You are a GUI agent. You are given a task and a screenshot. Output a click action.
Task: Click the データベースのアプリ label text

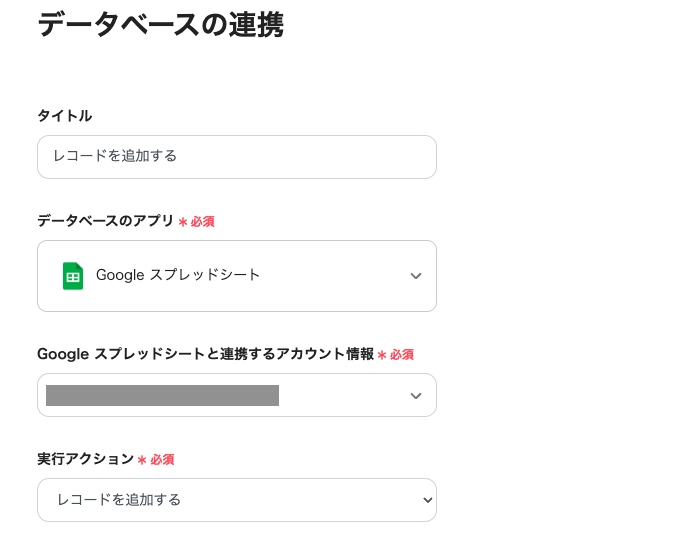click(105, 221)
